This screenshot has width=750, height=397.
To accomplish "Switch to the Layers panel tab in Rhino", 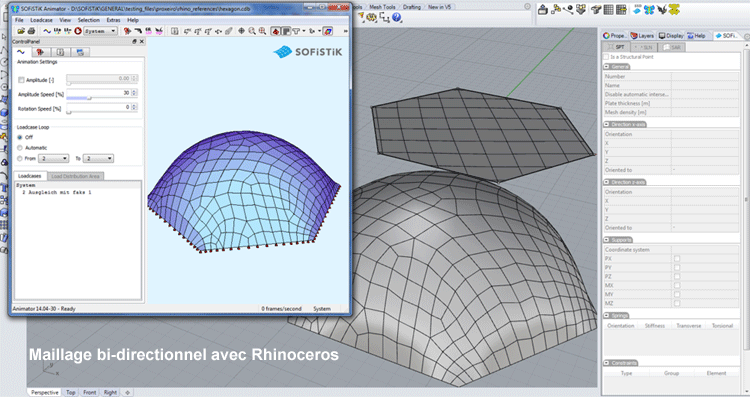I will (x=642, y=36).
